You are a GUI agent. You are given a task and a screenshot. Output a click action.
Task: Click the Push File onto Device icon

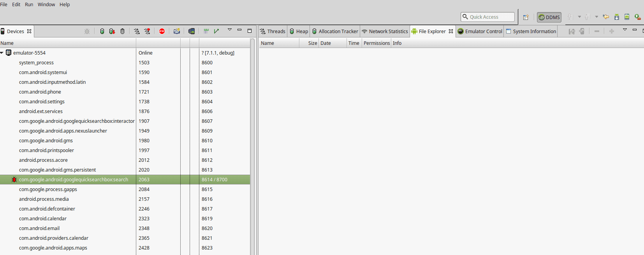click(582, 31)
